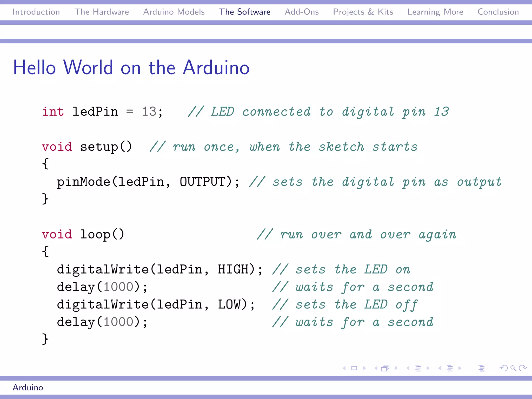Go to previous section arrow
This screenshot has height=399, width=532.
click(440, 368)
